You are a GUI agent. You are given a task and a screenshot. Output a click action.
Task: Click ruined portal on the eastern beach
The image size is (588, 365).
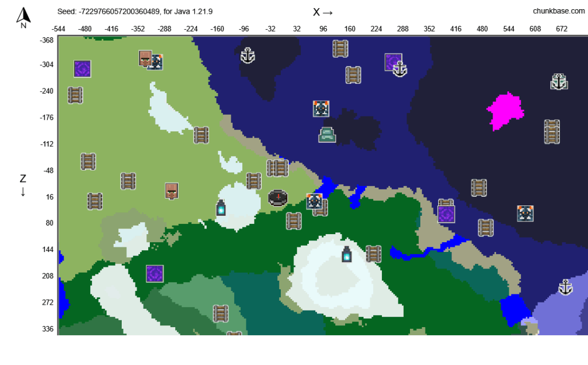[446, 214]
